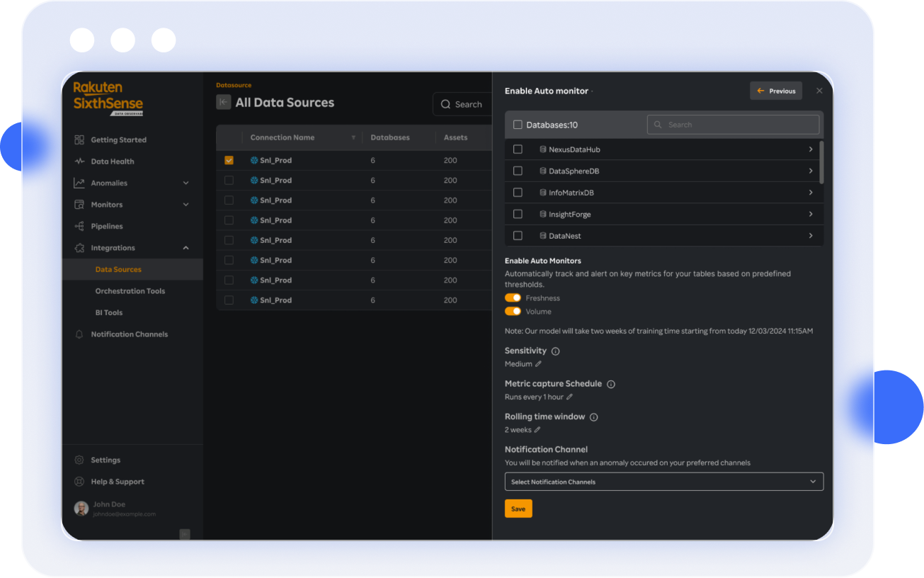This screenshot has width=924, height=578.
Task: Click the Metric capture Schedule info icon
Action: [x=611, y=384]
